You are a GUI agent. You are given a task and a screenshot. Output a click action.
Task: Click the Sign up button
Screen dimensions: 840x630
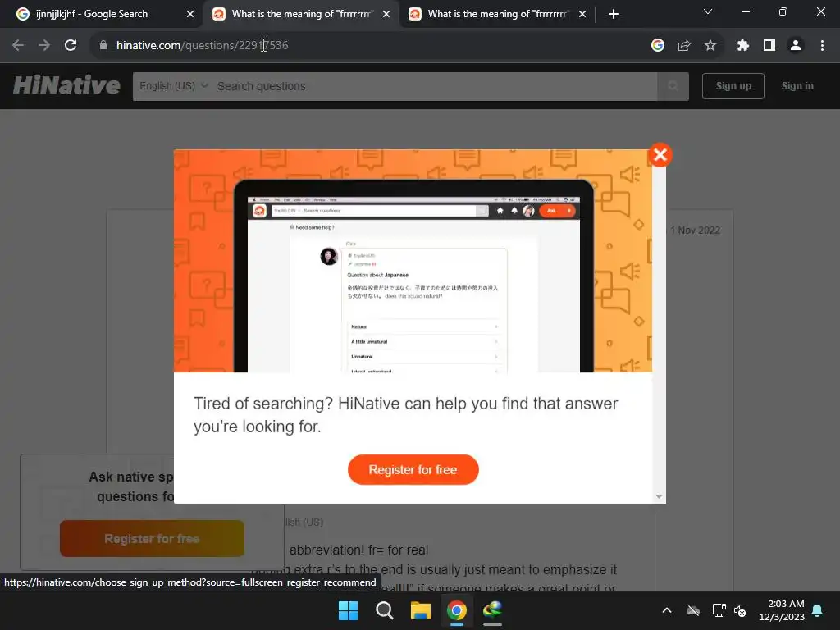point(733,85)
